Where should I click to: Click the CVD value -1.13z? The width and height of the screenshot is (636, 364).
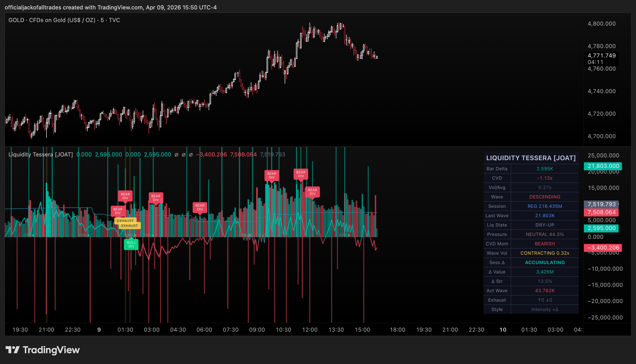click(545, 178)
